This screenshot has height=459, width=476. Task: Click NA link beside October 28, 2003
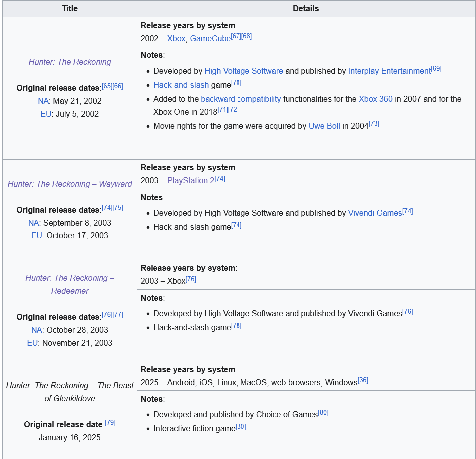pos(37,330)
